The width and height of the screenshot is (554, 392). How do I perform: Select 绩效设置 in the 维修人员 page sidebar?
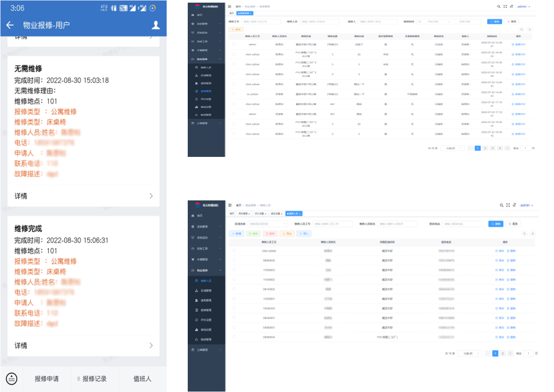206,330
